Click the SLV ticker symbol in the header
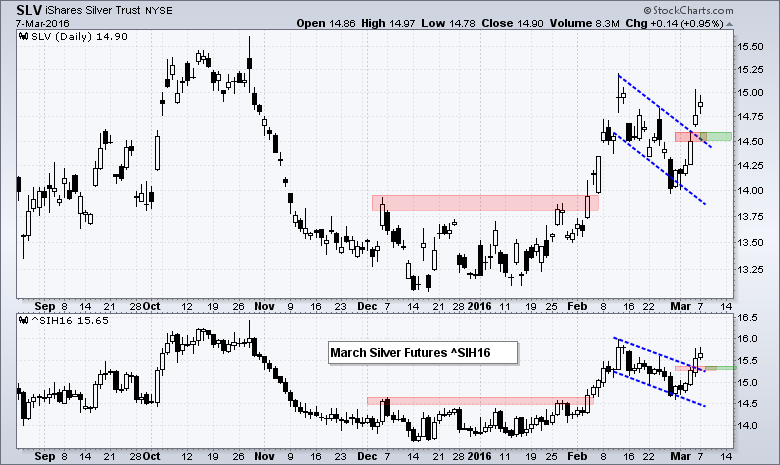The image size is (780, 465). pos(29,10)
